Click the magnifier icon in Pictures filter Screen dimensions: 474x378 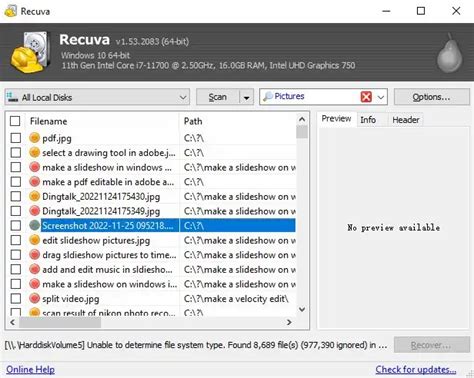tap(268, 97)
